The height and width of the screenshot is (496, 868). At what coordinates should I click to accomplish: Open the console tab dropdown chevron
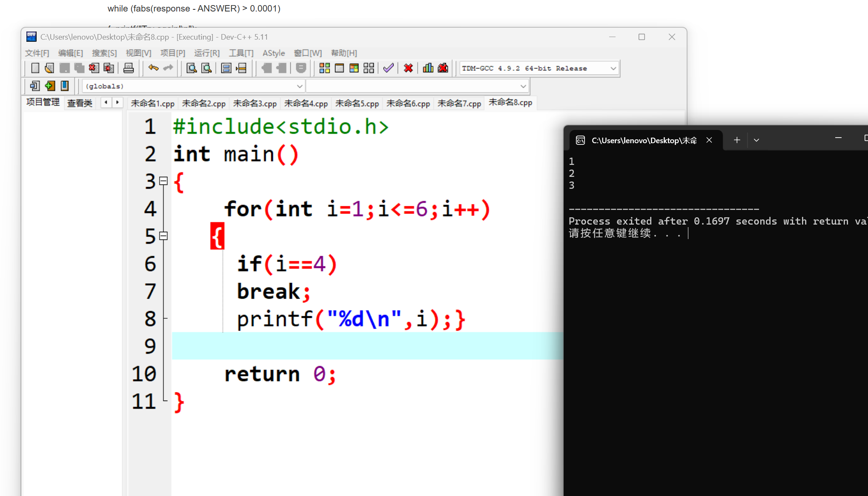(756, 140)
